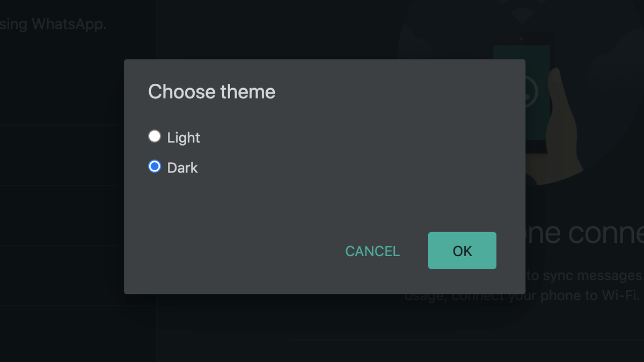Click the Dark label text

tap(182, 168)
